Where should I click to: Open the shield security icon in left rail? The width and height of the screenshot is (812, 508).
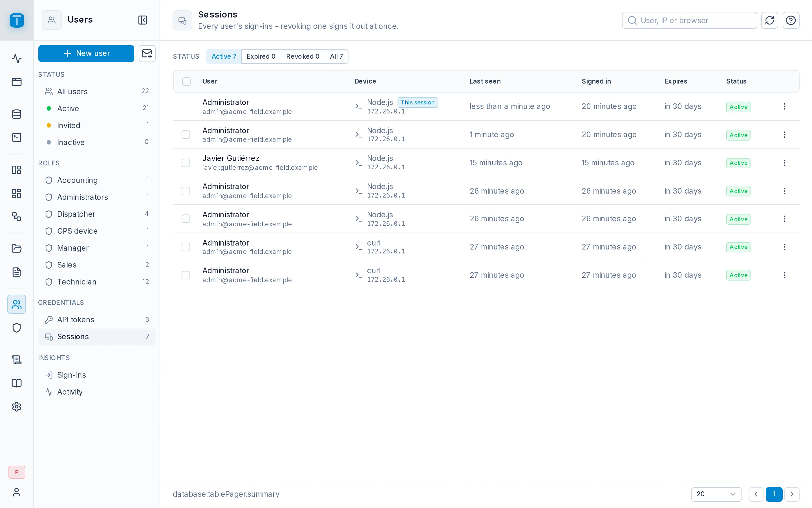click(16, 328)
